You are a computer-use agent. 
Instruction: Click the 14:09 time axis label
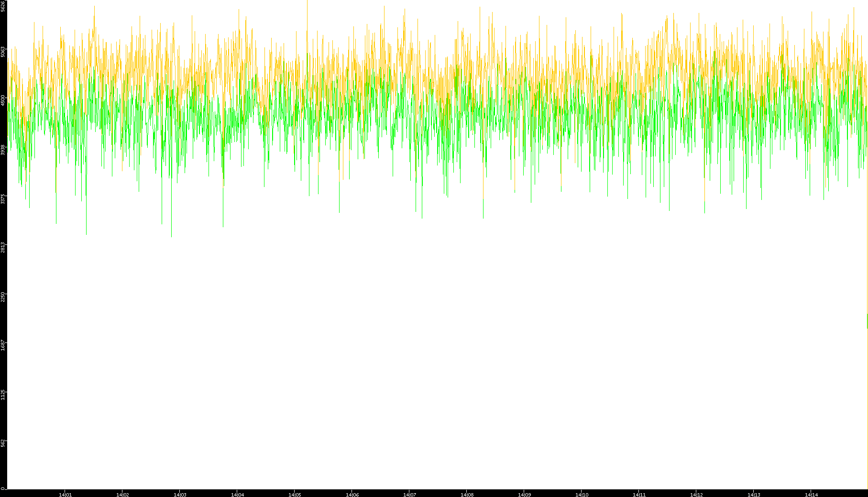click(525, 495)
